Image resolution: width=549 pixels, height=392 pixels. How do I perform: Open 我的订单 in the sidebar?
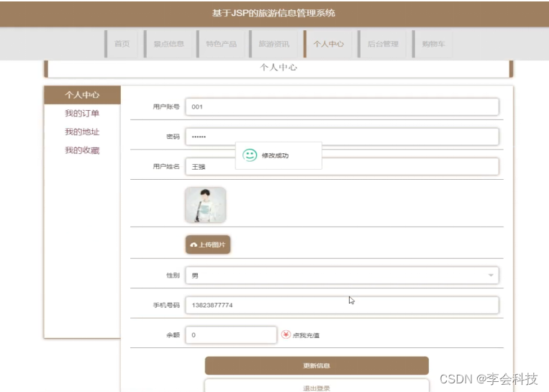(x=82, y=113)
